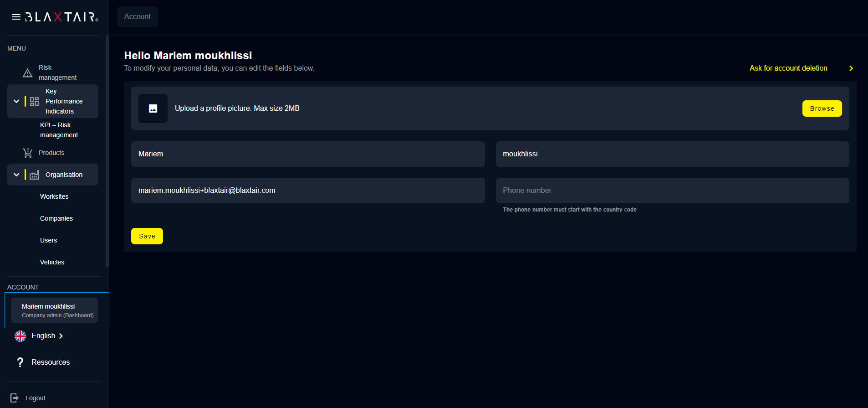Click the arrow beside account deletion
This screenshot has height=408, width=868.
[x=851, y=68]
